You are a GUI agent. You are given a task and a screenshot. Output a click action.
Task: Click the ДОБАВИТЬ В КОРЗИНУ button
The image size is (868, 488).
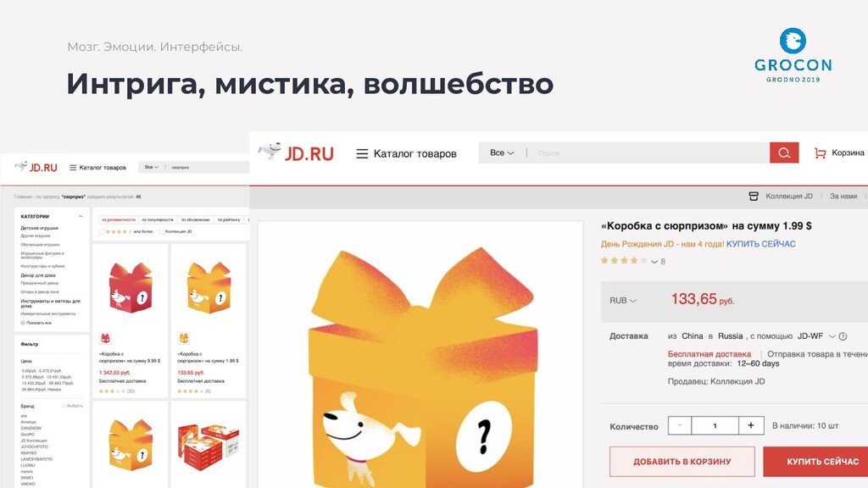(682, 462)
